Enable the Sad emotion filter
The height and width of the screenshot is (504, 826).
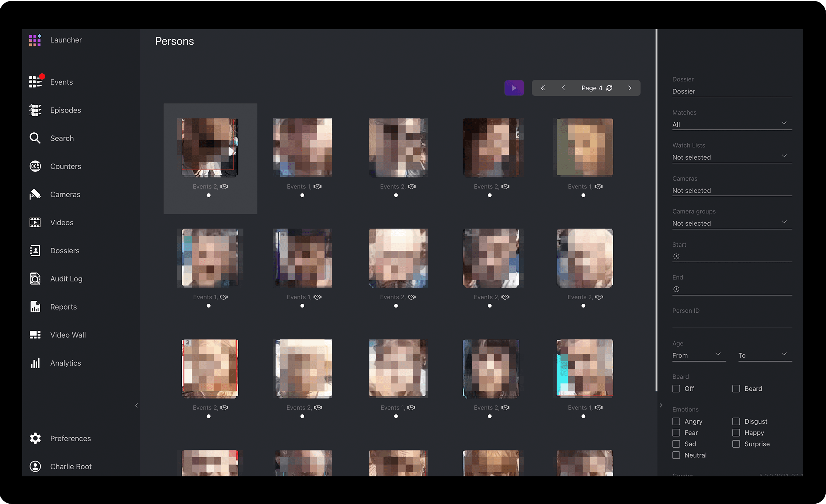pyautogui.click(x=676, y=444)
